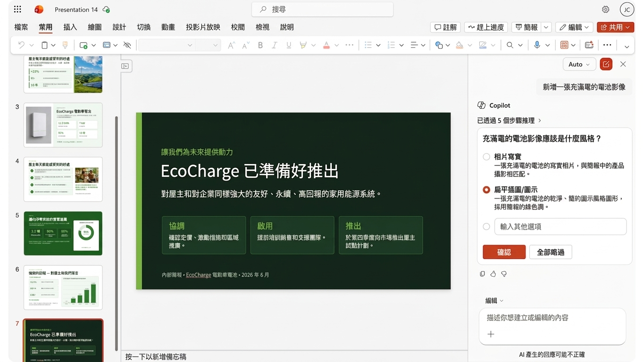Click the slide layout icon

point(107,45)
